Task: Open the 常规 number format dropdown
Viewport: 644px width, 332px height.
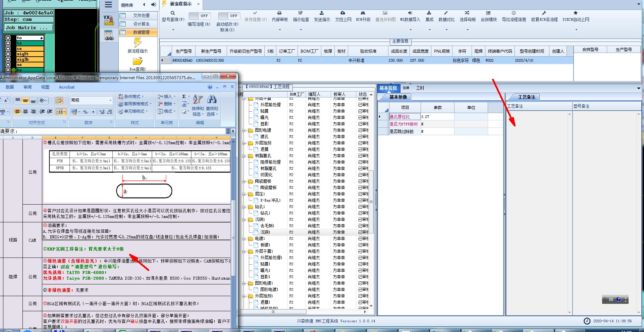Action: (110, 100)
